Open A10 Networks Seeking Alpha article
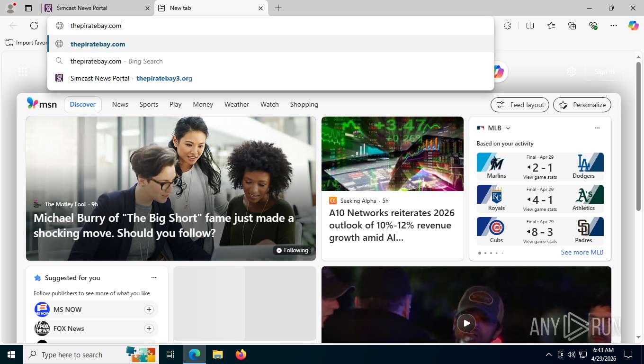Screen dimensions: 644x364 point(392,225)
